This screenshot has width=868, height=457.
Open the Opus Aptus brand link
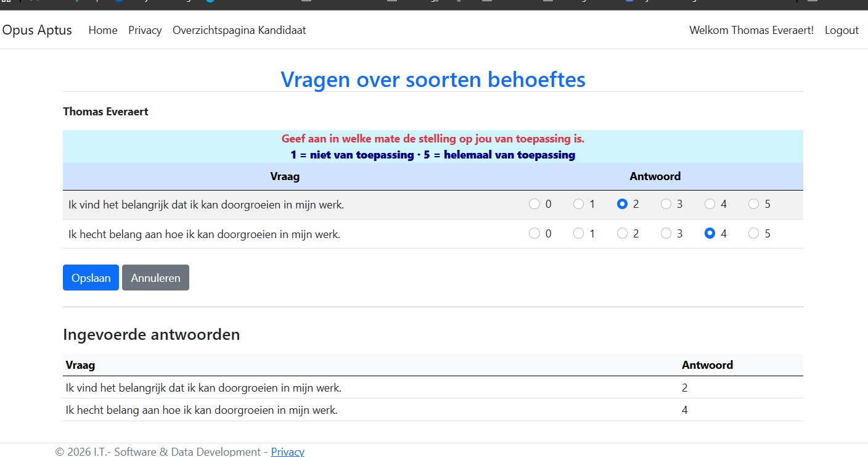pos(37,30)
